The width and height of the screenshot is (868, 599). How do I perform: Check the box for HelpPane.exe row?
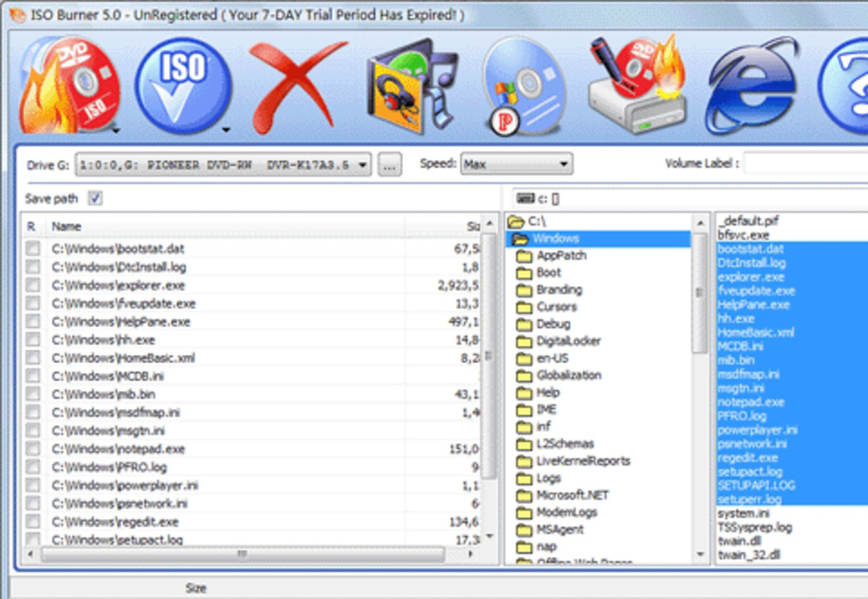pos(33,322)
